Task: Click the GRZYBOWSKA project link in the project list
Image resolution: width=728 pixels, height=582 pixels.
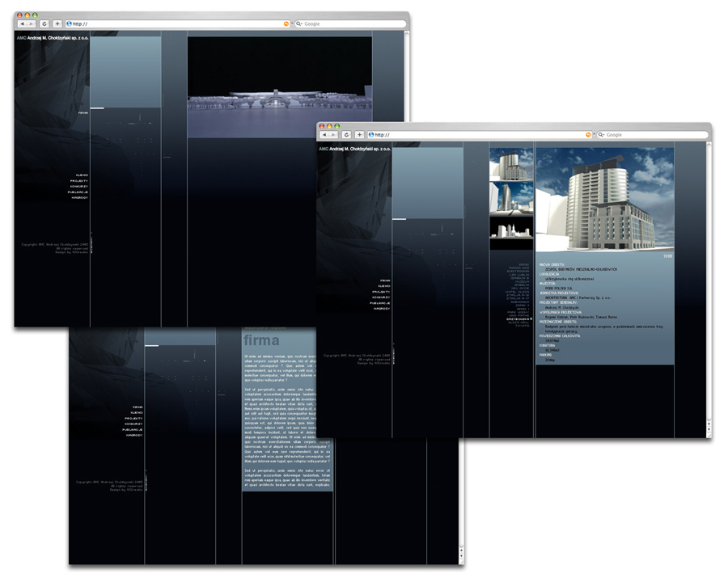Action: (x=517, y=319)
